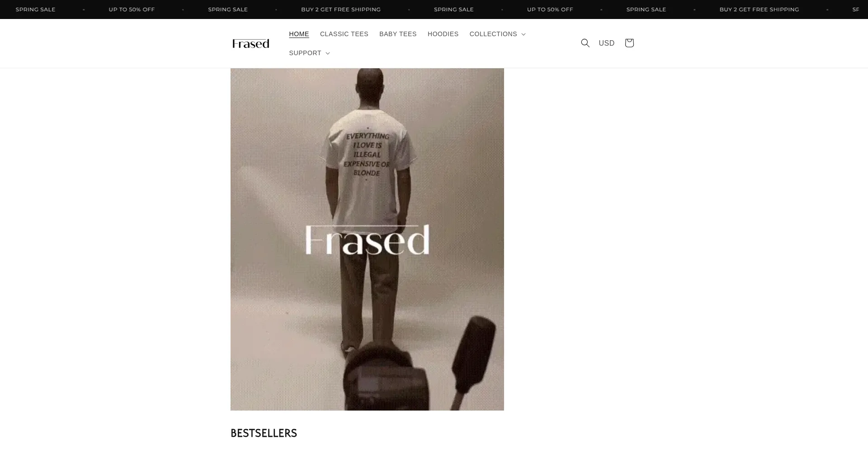Click first Buy 2 Get Free Shipping text
Image resolution: width=868 pixels, height=449 pixels.
[341, 9]
